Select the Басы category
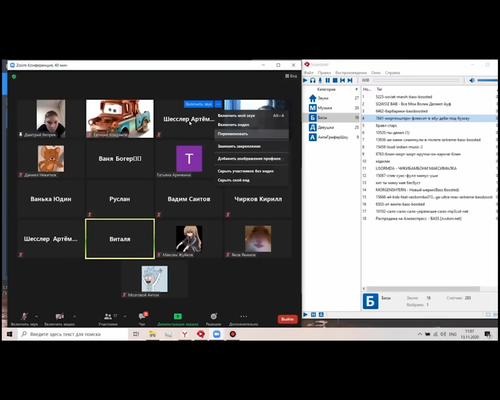500x400 pixels. coord(333,117)
